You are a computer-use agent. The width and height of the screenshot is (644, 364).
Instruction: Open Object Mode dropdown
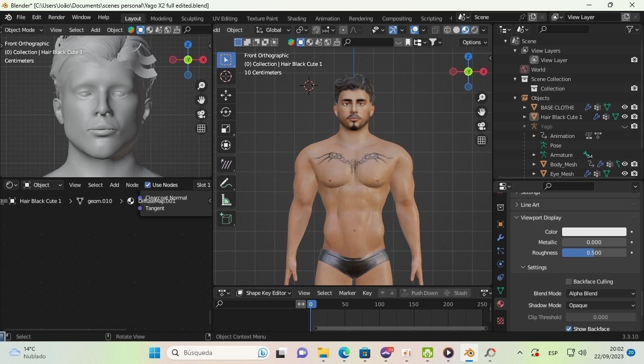[x=23, y=30]
